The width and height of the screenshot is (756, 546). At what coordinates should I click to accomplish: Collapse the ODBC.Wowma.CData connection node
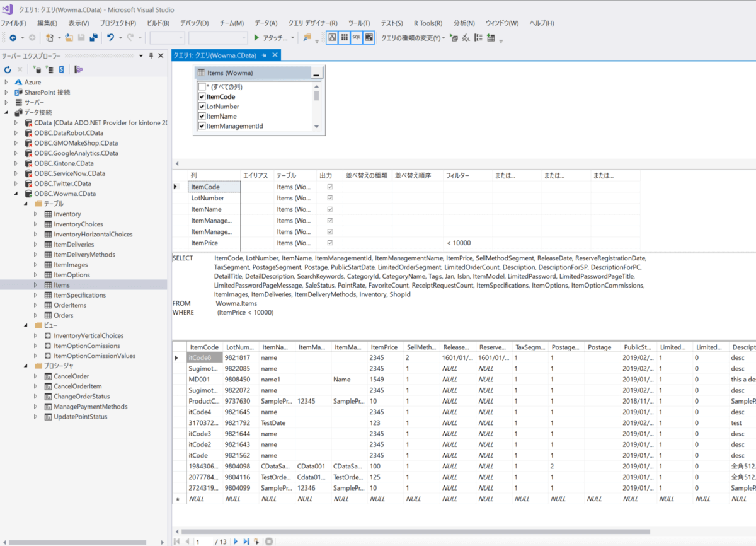point(16,194)
